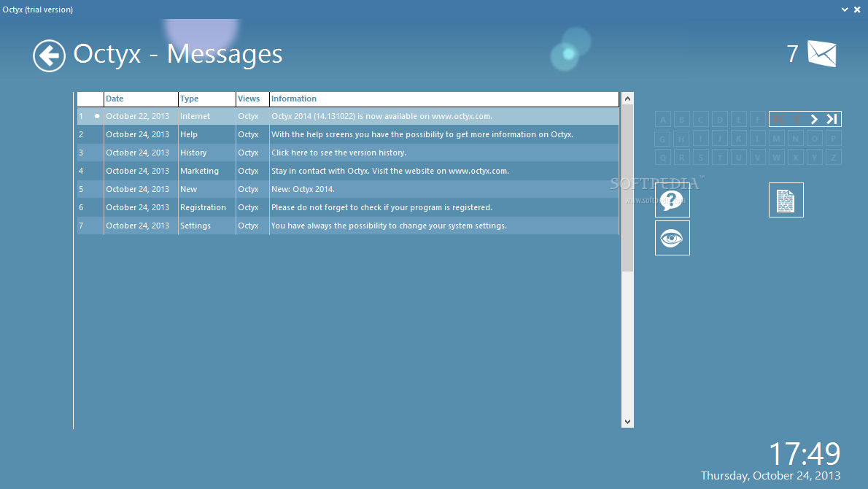Viewport: 868px width, 489px height.
Task: Open the help speech-bubble question icon
Action: [672, 200]
